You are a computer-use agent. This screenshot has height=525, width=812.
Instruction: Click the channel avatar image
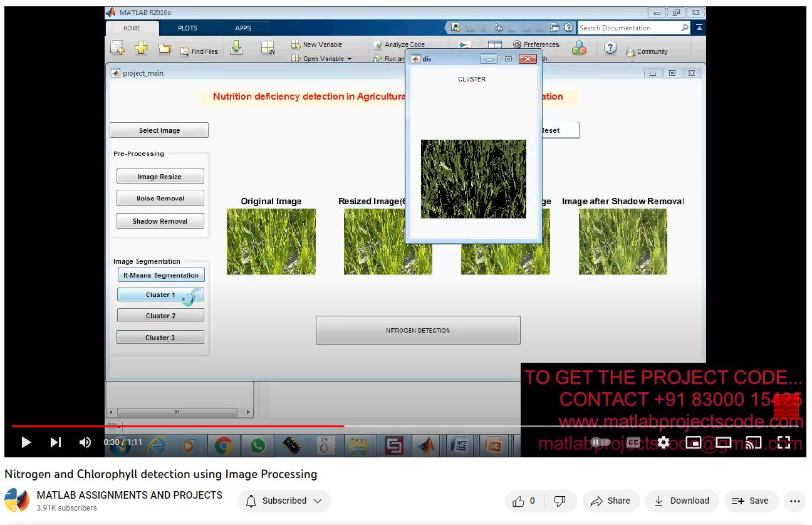point(17,501)
